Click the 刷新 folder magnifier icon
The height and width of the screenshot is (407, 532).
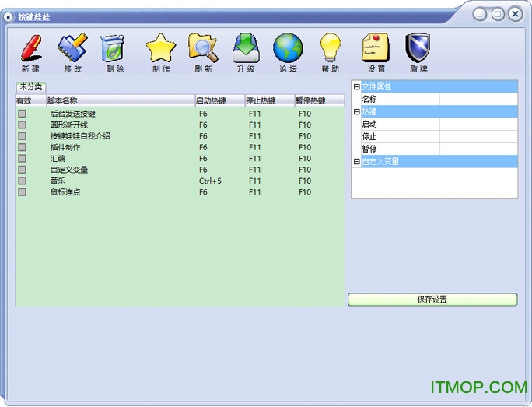[x=203, y=49]
